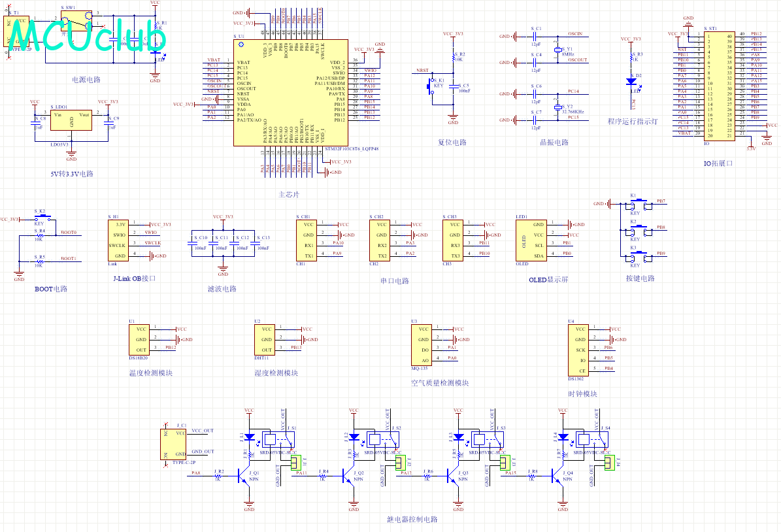The image size is (781, 532).
Task: Select the S_Y1 8MHz crystal
Action: pyautogui.click(x=558, y=50)
